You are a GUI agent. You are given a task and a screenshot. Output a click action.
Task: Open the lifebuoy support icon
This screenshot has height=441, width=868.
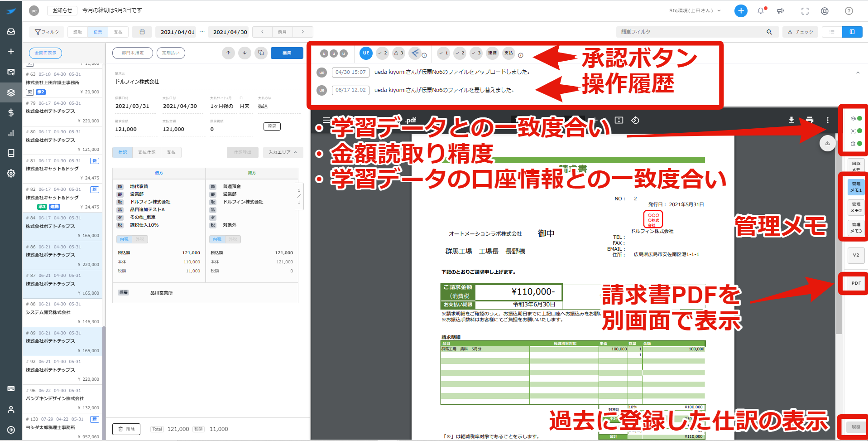(x=825, y=11)
